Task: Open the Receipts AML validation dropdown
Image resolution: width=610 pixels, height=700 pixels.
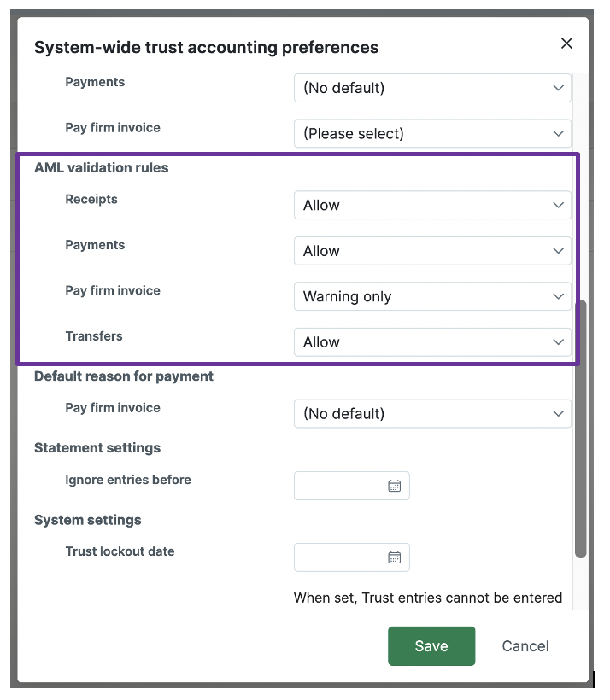Action: tap(432, 205)
